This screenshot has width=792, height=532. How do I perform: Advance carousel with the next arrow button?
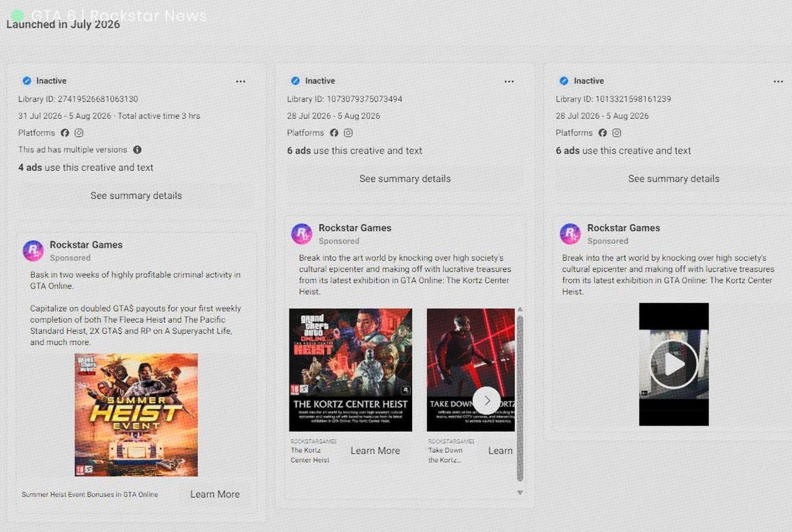click(x=487, y=400)
